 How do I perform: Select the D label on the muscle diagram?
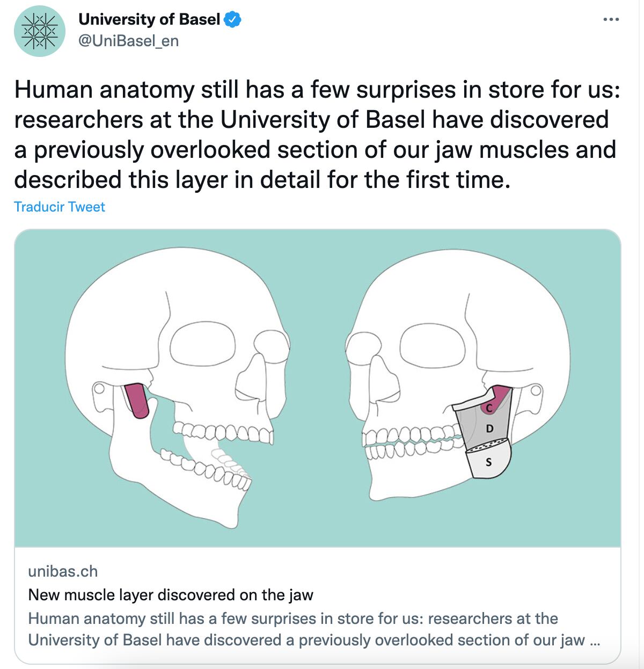(x=489, y=428)
